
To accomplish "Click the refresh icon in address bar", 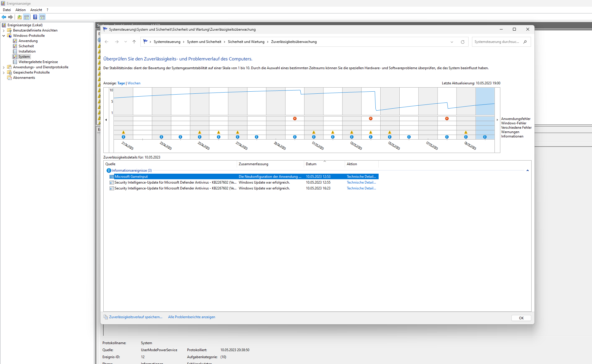I will point(462,42).
